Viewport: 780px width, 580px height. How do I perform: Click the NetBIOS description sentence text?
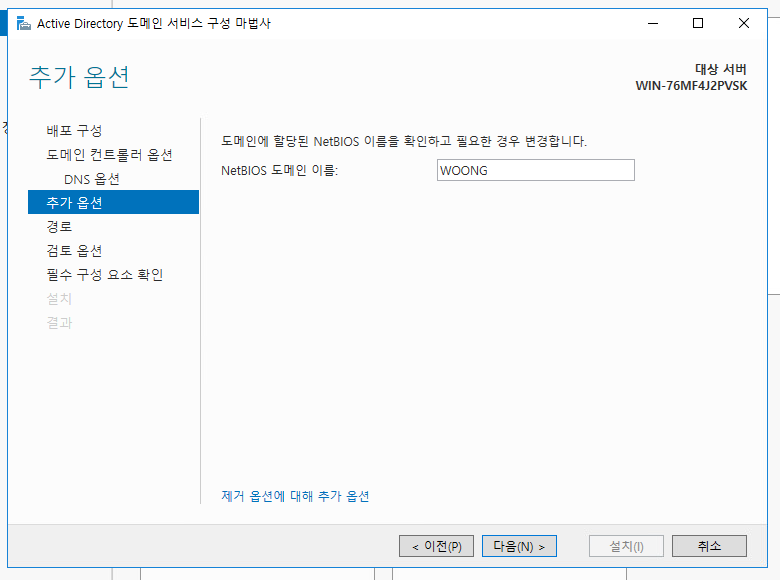tap(404, 141)
